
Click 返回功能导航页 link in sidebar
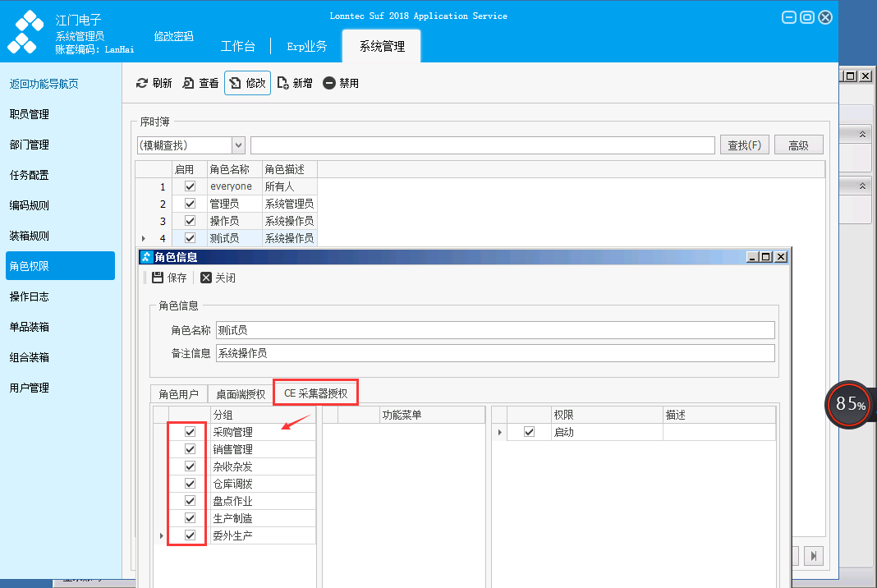pos(44,84)
